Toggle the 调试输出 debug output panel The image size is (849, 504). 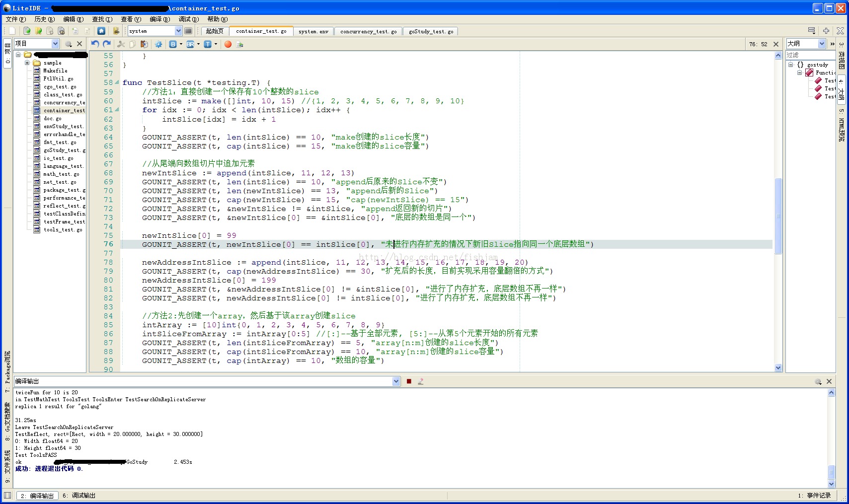(79, 496)
